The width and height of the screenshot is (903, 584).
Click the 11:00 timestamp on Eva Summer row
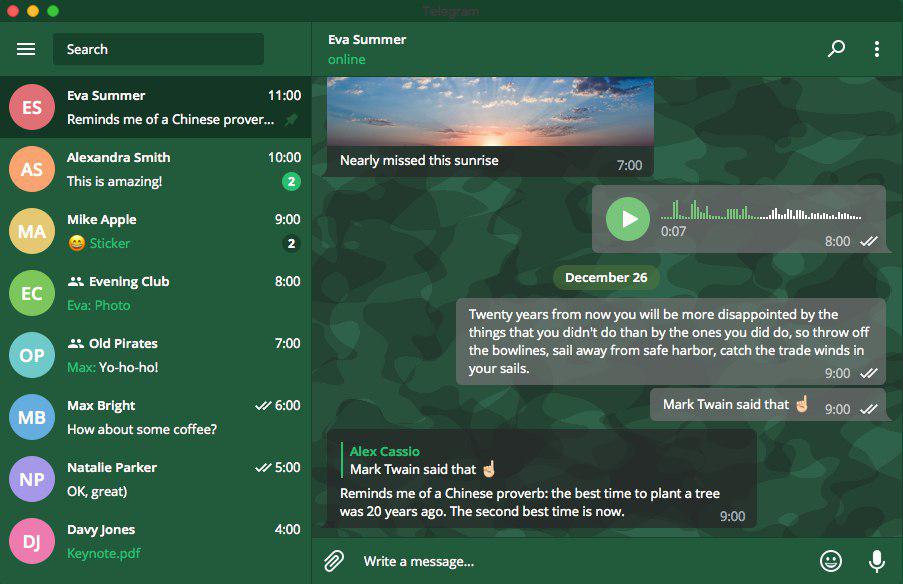pos(284,96)
